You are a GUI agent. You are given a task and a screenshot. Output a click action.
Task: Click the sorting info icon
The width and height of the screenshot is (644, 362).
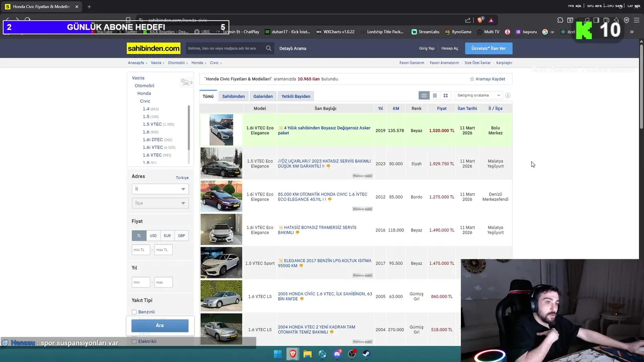tap(508, 96)
